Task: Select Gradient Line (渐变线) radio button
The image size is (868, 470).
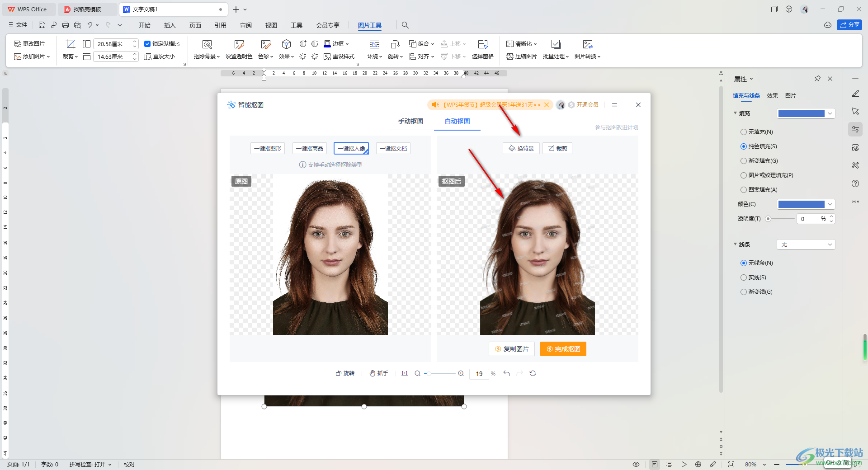Action: (x=744, y=292)
